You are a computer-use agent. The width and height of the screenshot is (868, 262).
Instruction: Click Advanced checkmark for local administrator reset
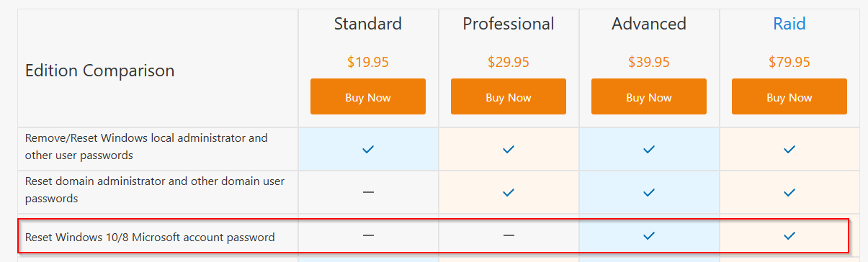coord(649,149)
